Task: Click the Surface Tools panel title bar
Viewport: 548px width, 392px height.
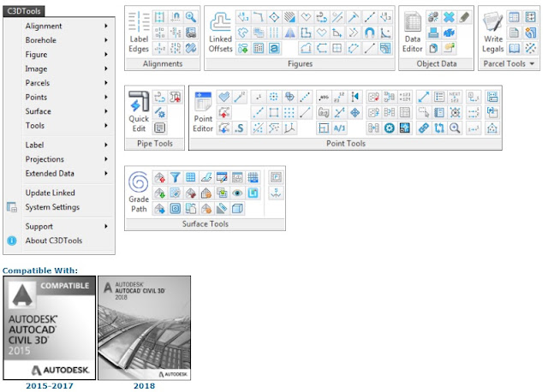Action: 205,223
